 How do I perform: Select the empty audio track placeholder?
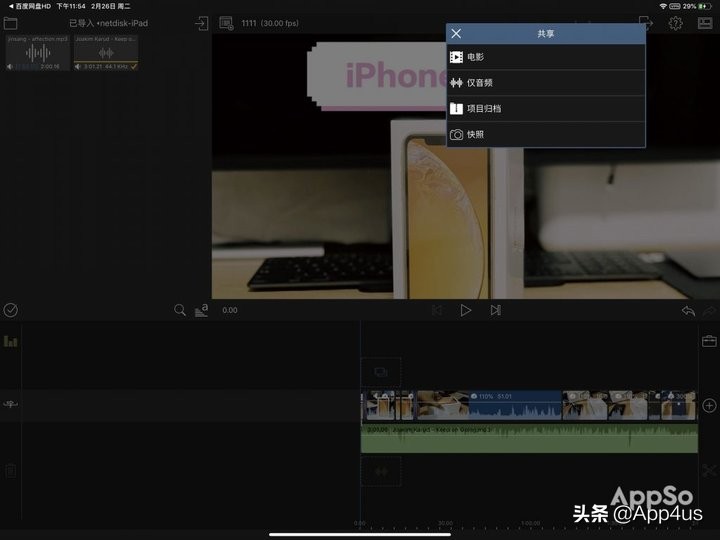(x=381, y=471)
